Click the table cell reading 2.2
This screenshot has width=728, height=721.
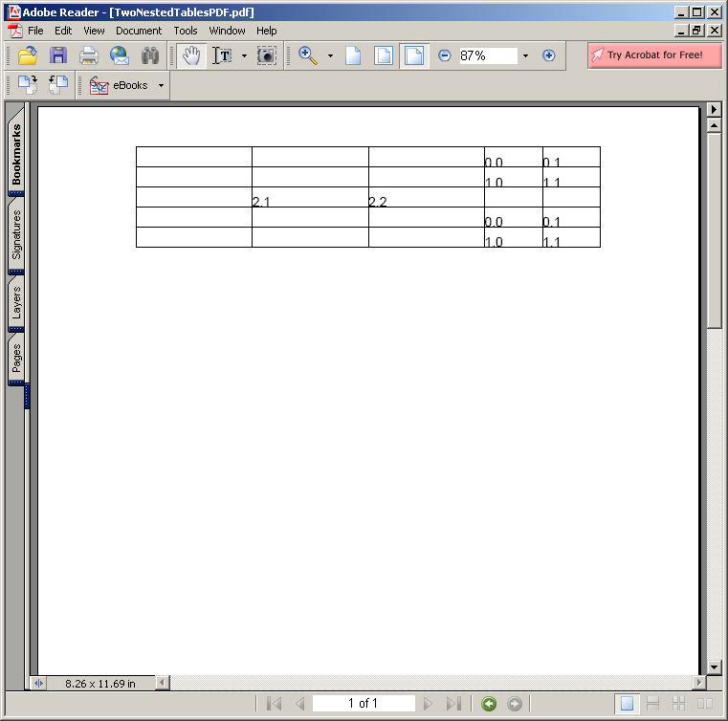click(x=427, y=197)
